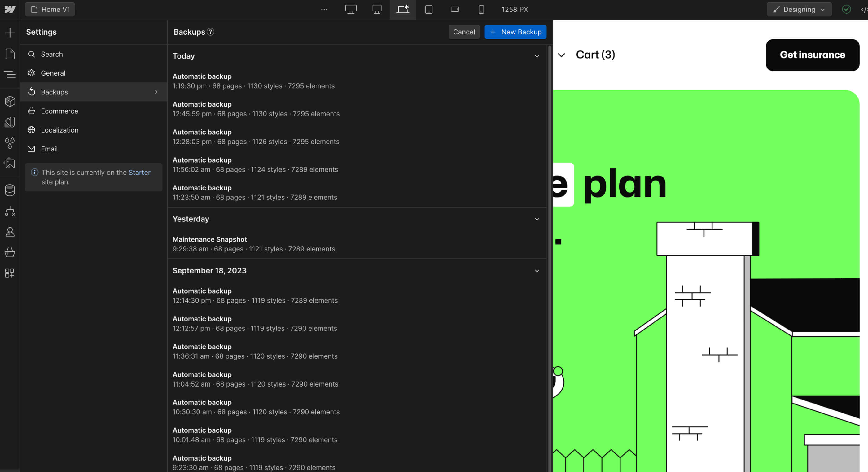Open the Starter plan link
Viewport: 868px width, 472px height.
(139, 172)
